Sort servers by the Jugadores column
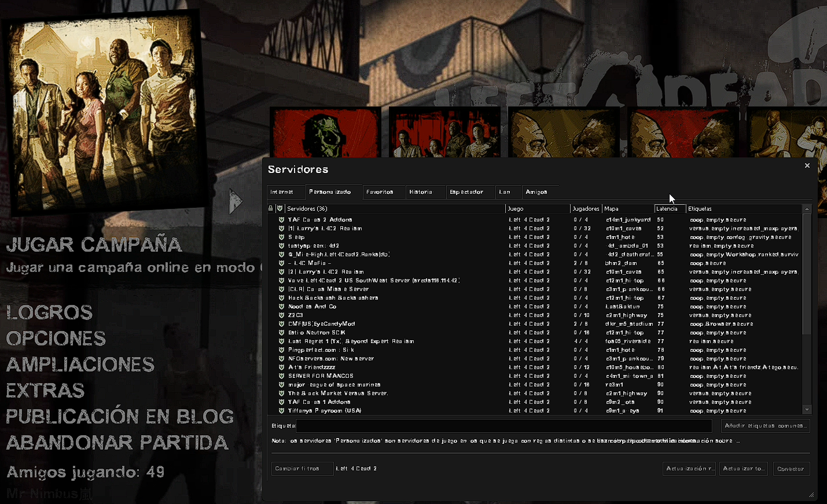The width and height of the screenshot is (827, 504). [x=586, y=208]
